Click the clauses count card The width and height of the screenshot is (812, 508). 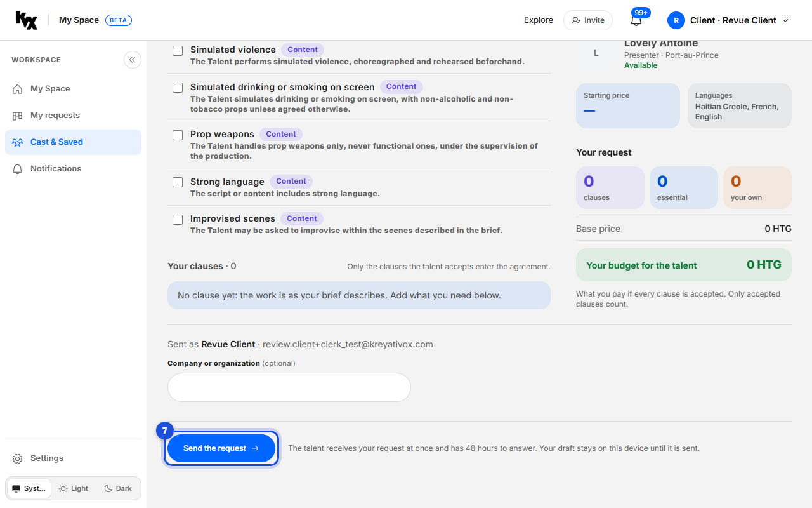click(x=610, y=188)
